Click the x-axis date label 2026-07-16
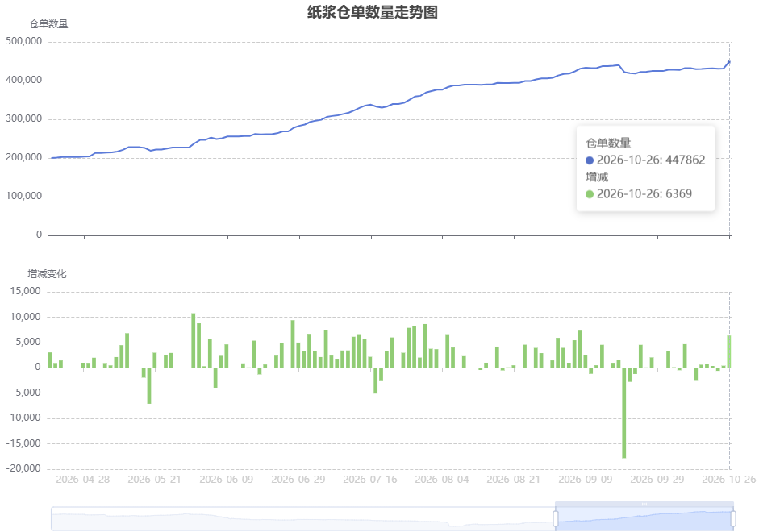The width and height of the screenshot is (759, 532). tap(370, 480)
